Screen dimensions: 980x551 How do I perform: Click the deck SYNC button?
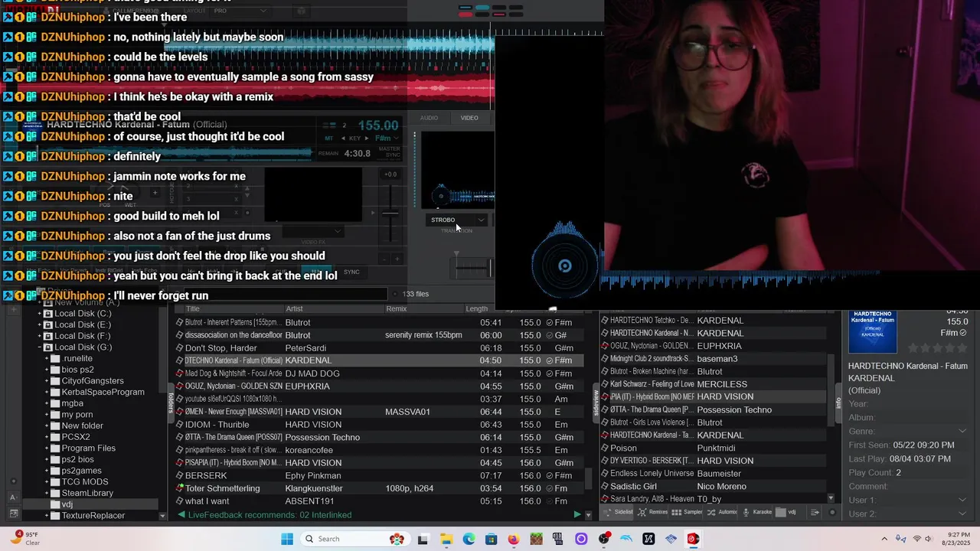click(351, 272)
